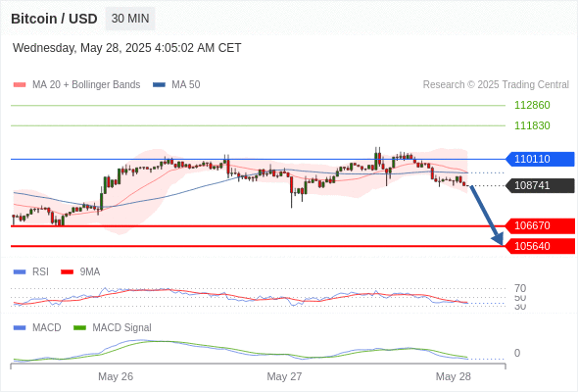The image size is (578, 392).
Task: Click the green MACD Signal legend marker
Action: click(x=79, y=328)
